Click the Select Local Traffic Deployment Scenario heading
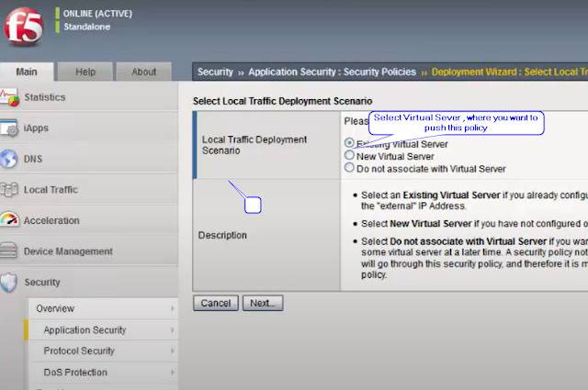The image size is (588, 390). (x=282, y=101)
